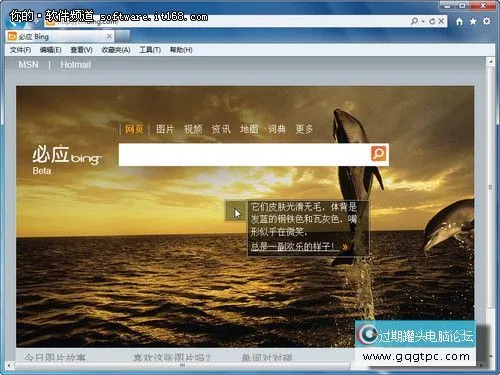Open the 查看(V) menu
500x375 pixels.
click(81, 50)
